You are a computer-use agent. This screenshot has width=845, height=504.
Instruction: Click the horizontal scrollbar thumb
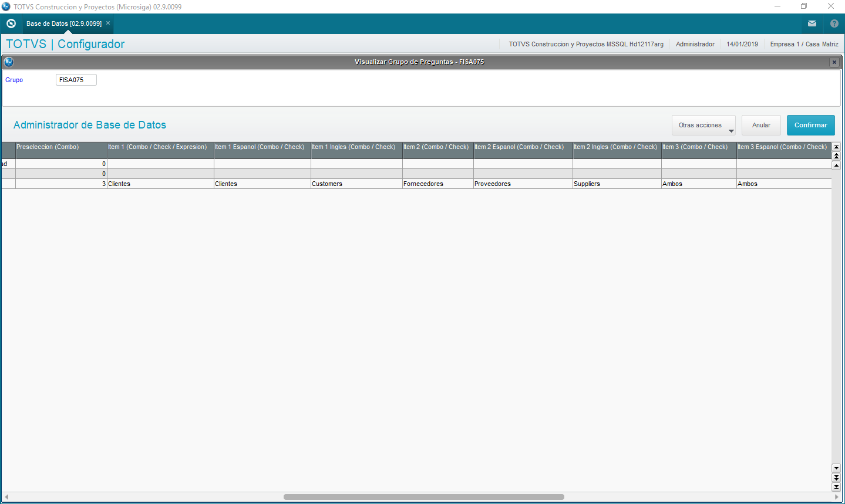[x=423, y=497]
